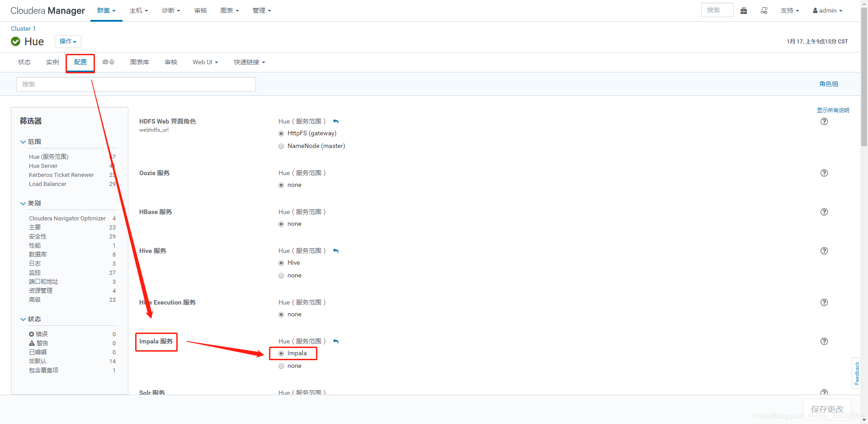Switch to the 实例 tab
Screen dimensions: 868x424
click(52, 62)
